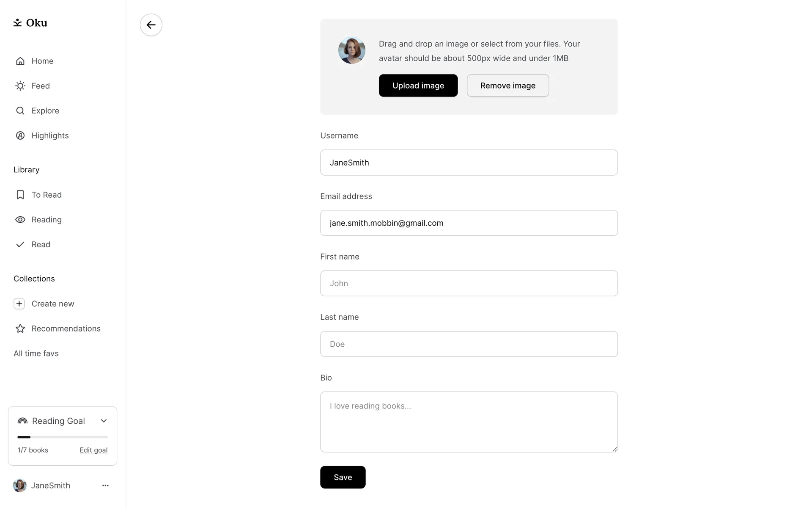Collapse the Reading Goal chevron
Screen dimensions: 812x508
pos(104,421)
